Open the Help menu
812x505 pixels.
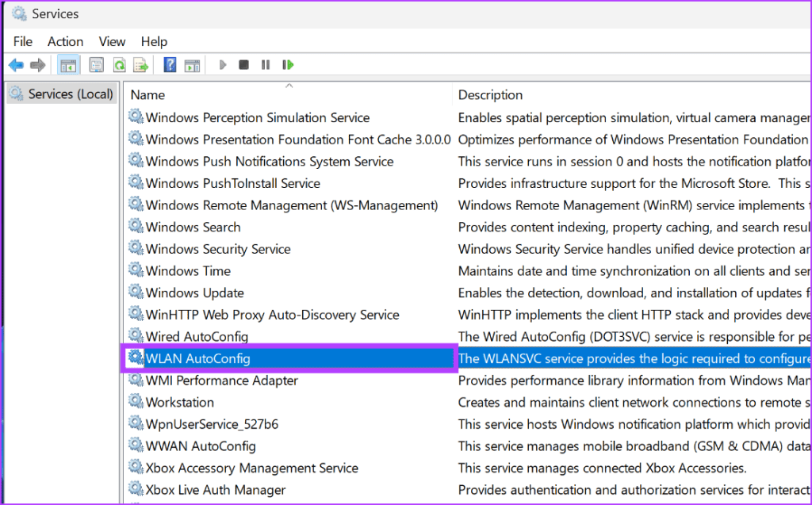154,41
